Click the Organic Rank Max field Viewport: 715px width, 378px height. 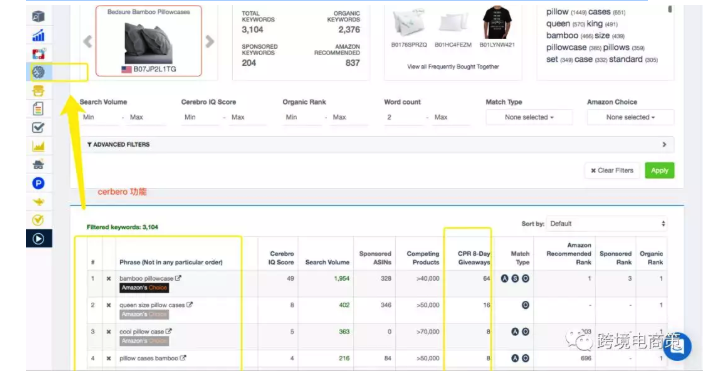[349, 117]
